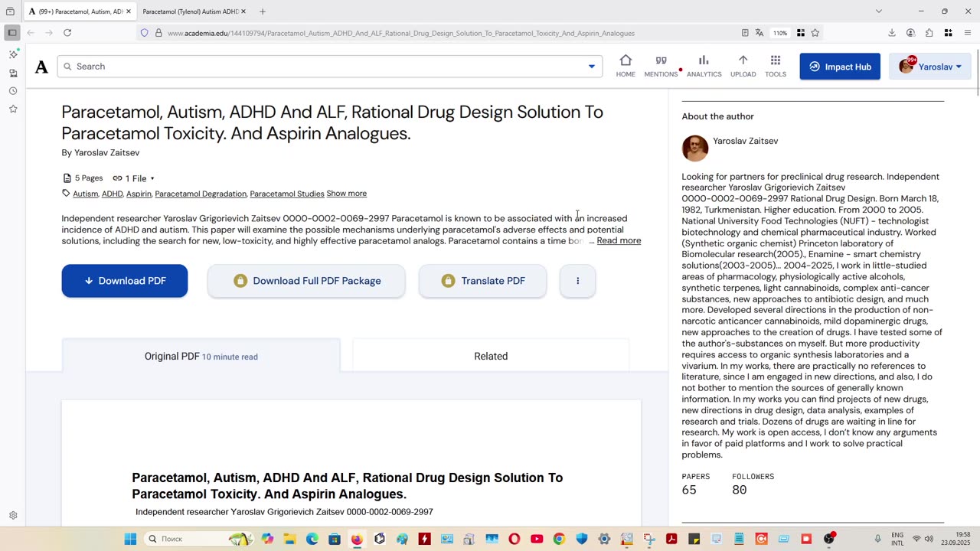Open the three-dot more options menu
This screenshot has width=980, height=551.
(577, 281)
